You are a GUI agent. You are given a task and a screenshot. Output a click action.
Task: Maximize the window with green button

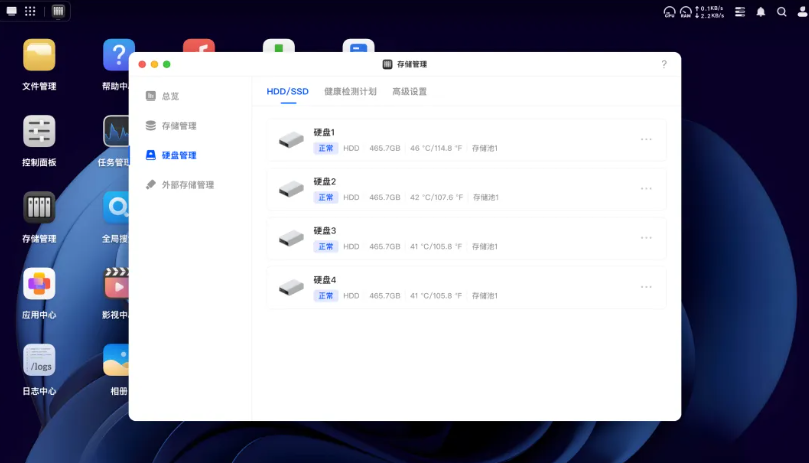coord(167,64)
